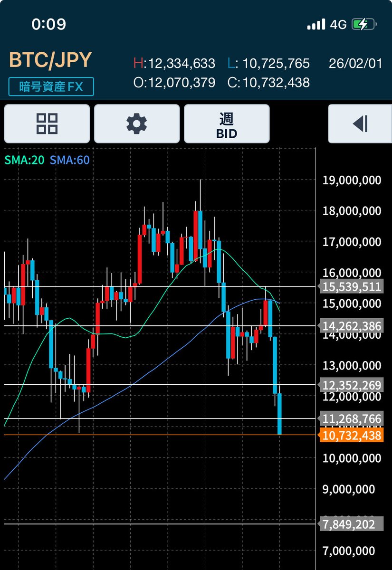Tap the SMA:20 indicator label
Viewport: 392px width, 570px height.
click(x=24, y=160)
